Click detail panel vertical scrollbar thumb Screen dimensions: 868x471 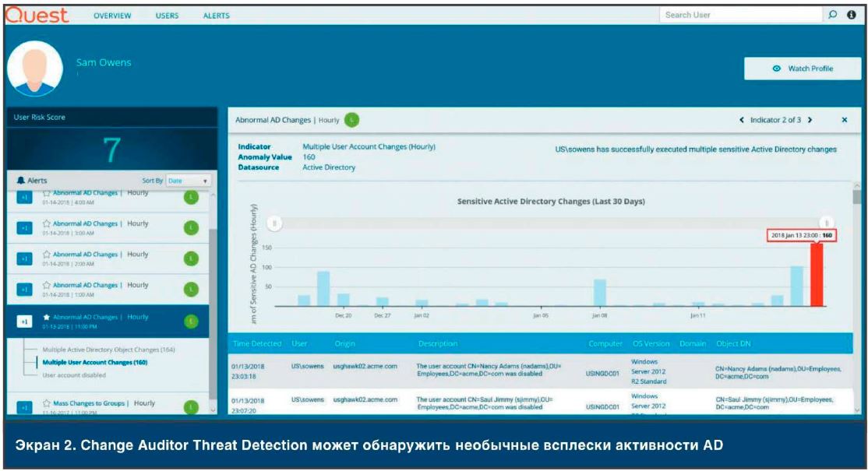tap(857, 197)
